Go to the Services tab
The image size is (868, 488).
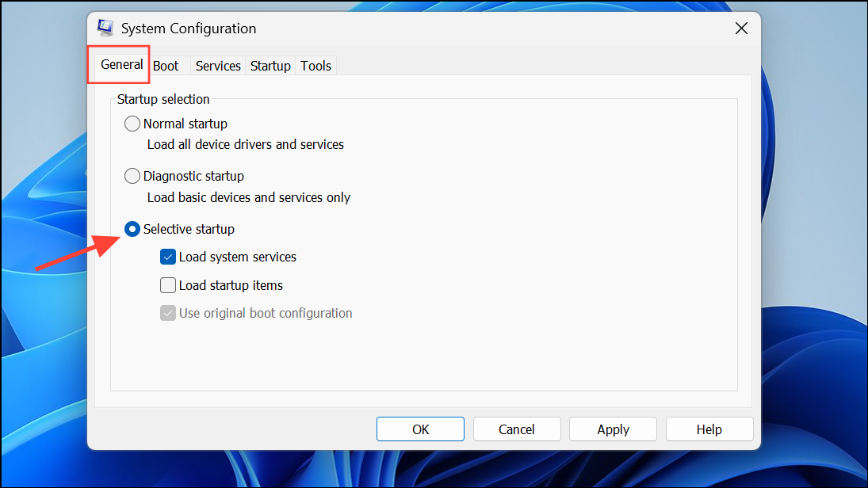tap(218, 66)
